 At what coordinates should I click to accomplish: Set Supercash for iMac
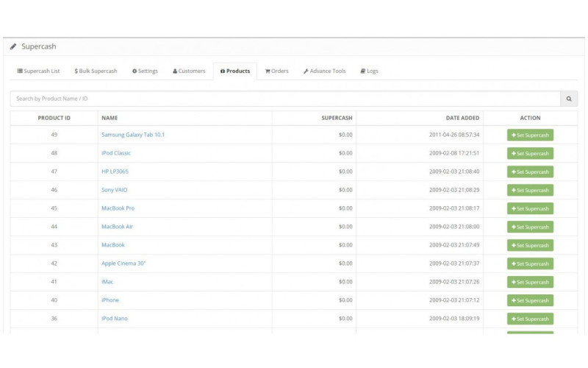[530, 283]
